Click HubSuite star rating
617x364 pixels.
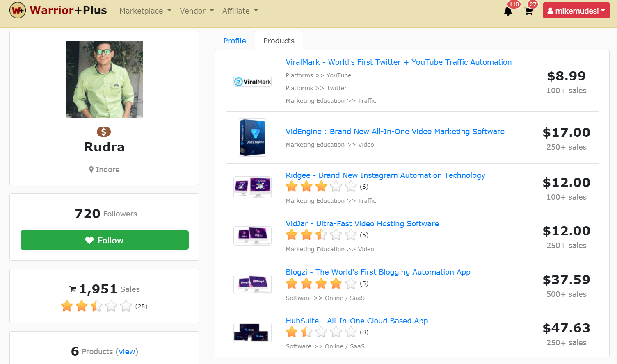pyautogui.click(x=321, y=332)
